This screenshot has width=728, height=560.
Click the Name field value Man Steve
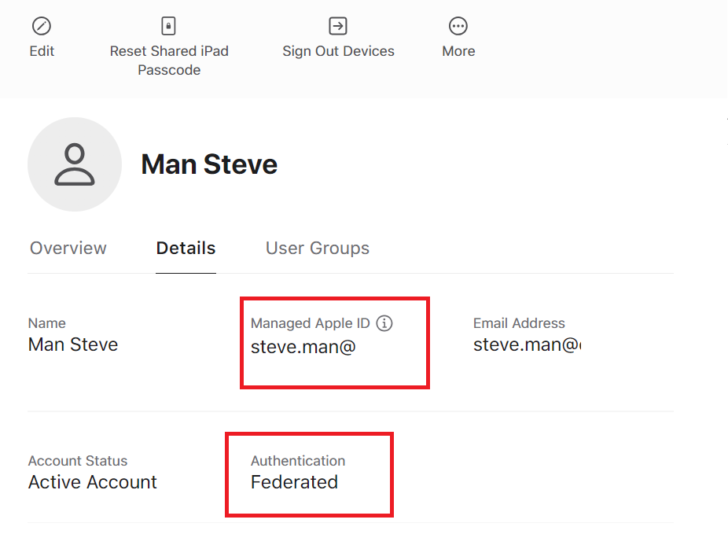(73, 344)
